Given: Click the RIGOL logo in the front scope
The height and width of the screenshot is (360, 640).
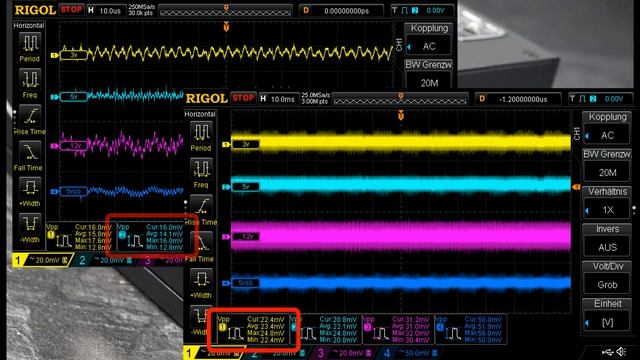Looking at the screenshot, I should (206, 98).
